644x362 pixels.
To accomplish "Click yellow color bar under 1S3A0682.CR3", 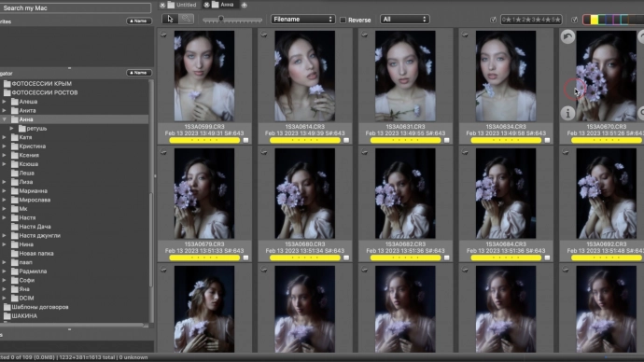I will click(405, 258).
